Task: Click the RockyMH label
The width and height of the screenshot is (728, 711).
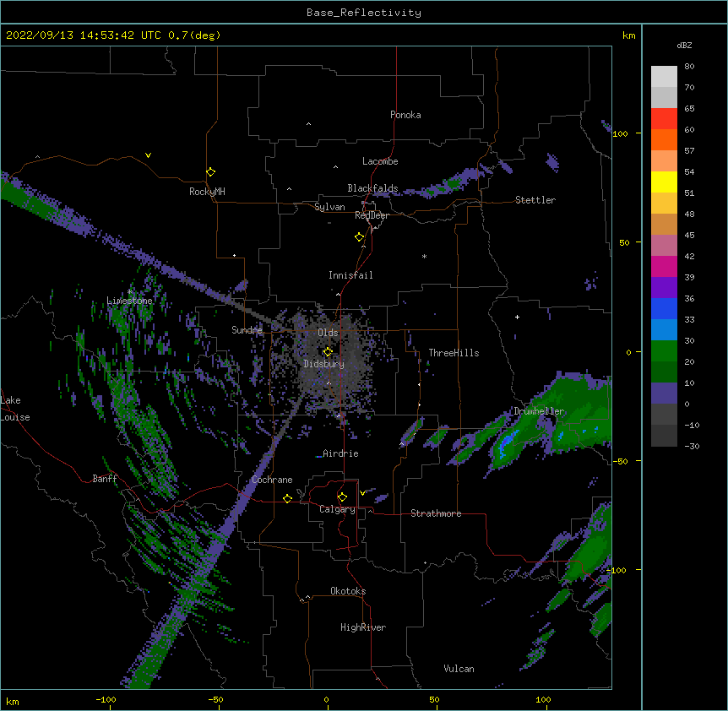Action: (x=207, y=192)
